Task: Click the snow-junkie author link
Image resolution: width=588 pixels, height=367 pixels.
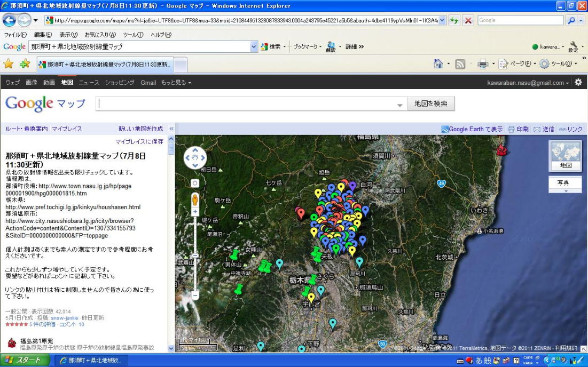Action: pos(65,318)
